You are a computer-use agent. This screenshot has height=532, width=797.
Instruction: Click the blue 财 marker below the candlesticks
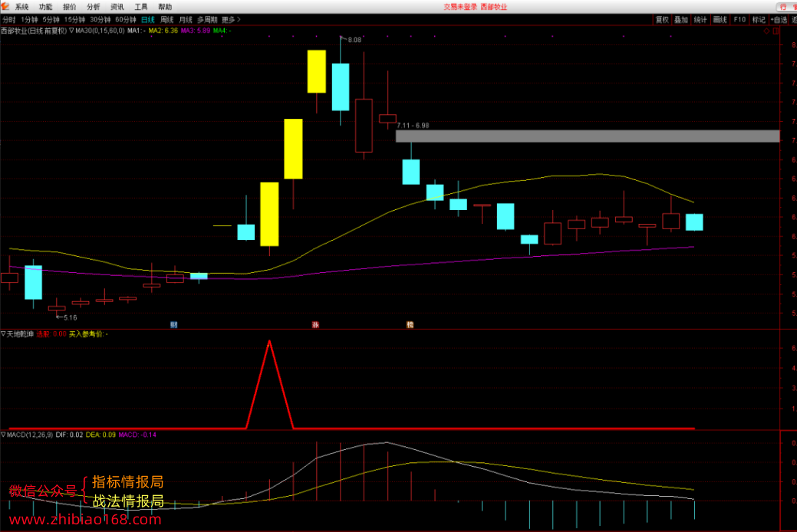coord(174,325)
